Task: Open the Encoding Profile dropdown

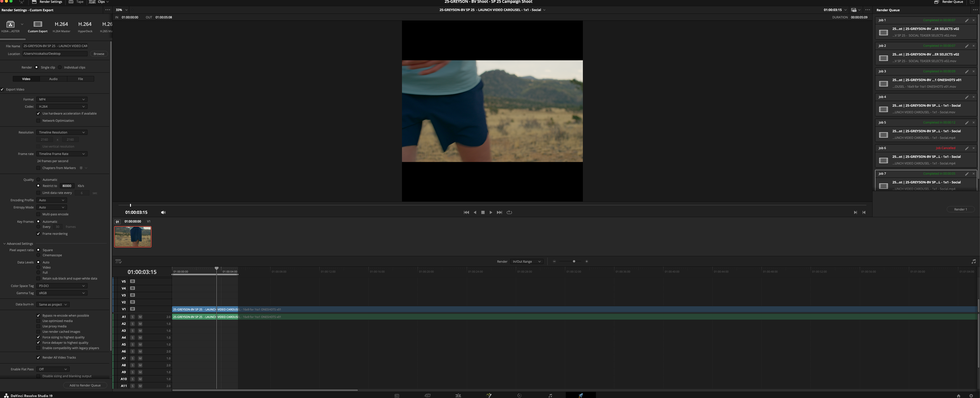Action: coord(51,200)
